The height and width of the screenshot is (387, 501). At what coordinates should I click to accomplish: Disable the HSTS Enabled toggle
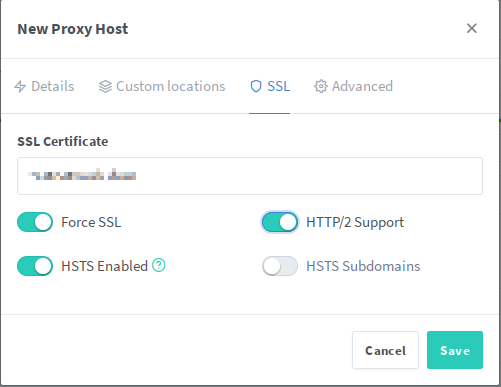[x=35, y=266]
